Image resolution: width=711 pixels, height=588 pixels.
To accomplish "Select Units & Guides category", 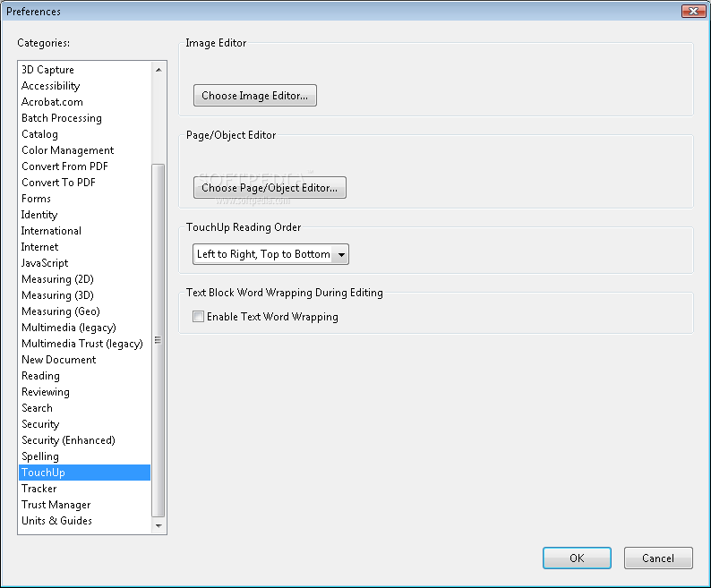I will [84, 521].
